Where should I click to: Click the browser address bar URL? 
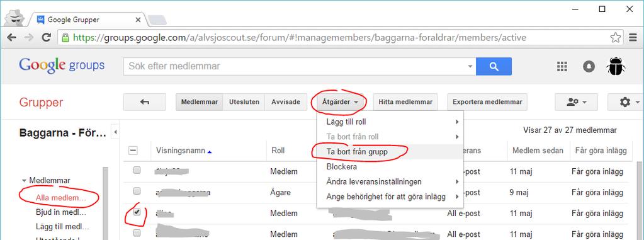[x=300, y=38]
